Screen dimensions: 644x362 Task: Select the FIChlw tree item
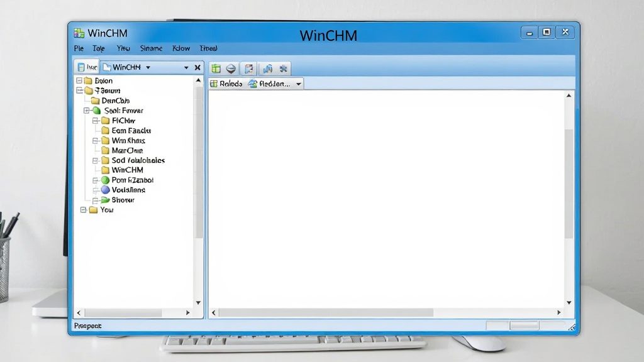[x=119, y=121]
